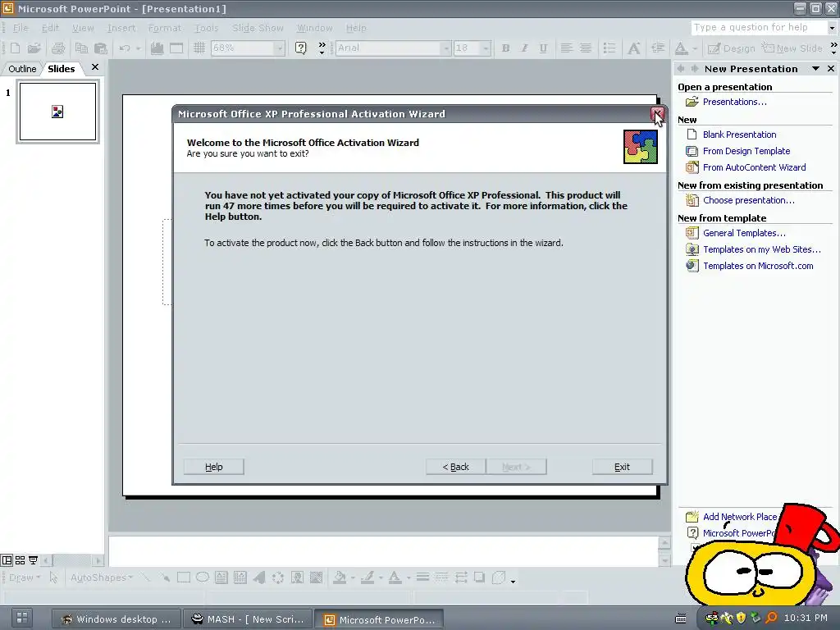840x630 pixels.
Task: Click the Increase Font Size icon
Action: coord(634,48)
